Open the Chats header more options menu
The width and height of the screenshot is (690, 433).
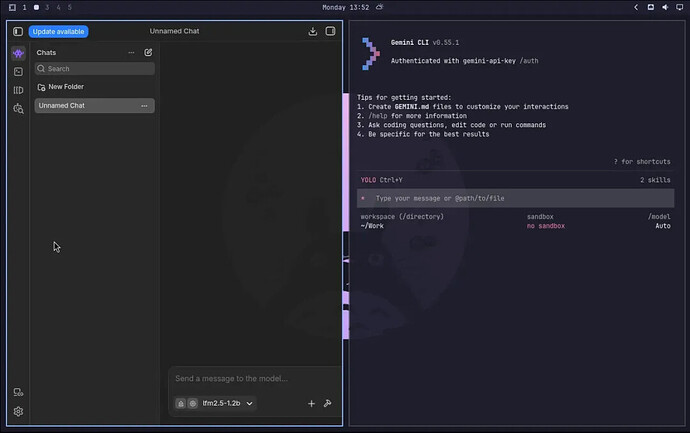[131, 52]
